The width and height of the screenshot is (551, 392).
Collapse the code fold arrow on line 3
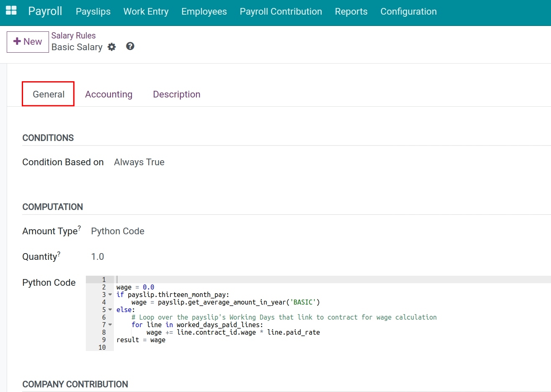(x=110, y=295)
